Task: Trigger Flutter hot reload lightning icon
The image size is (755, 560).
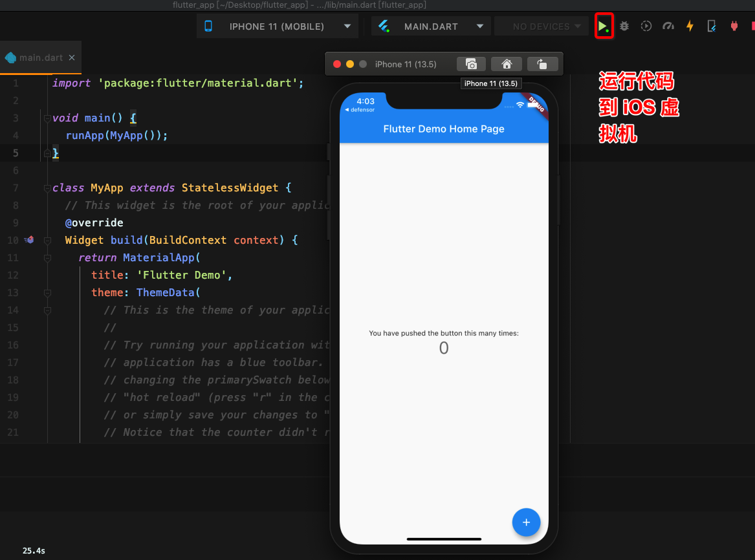Action: (x=690, y=27)
